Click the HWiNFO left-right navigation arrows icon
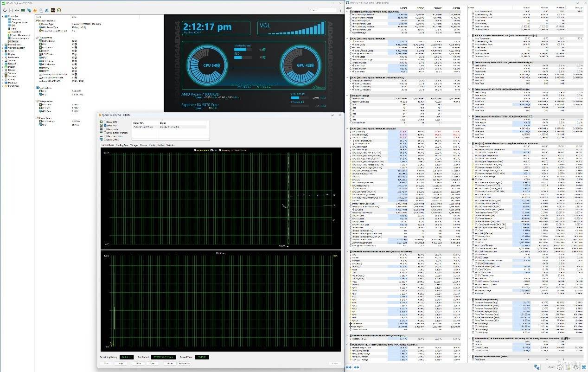Screen dimensions: 588x372 (349, 367)
